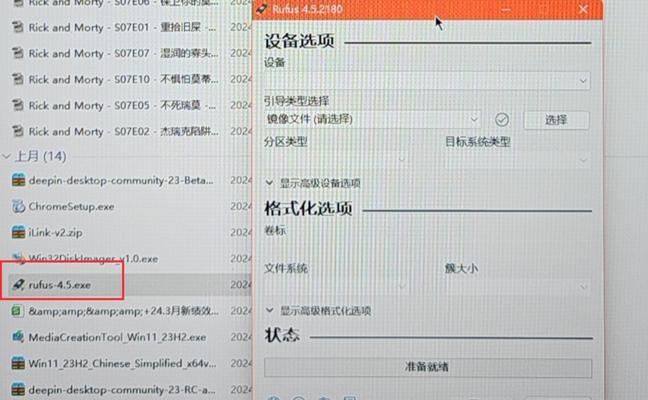Image resolution: width=648 pixels, height=400 pixels.
Task: Open the Rufus device dropdown
Action: pyautogui.click(x=427, y=81)
